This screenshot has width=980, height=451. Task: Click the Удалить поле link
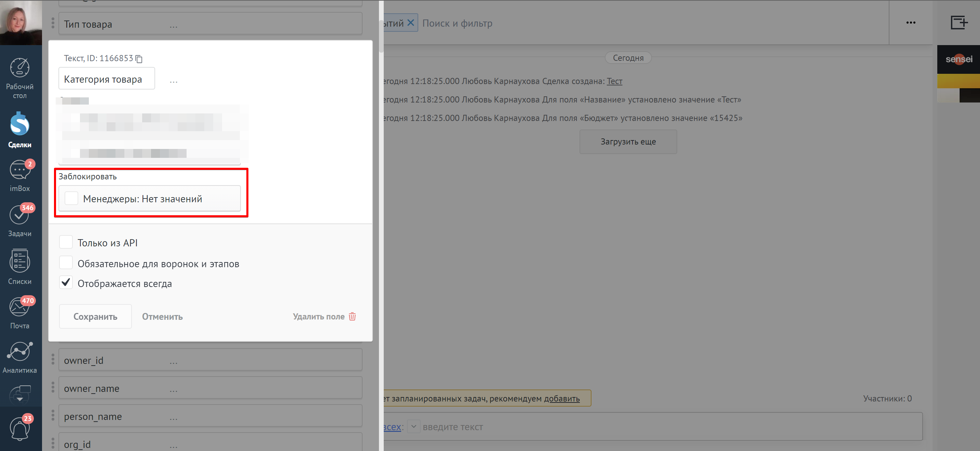319,316
